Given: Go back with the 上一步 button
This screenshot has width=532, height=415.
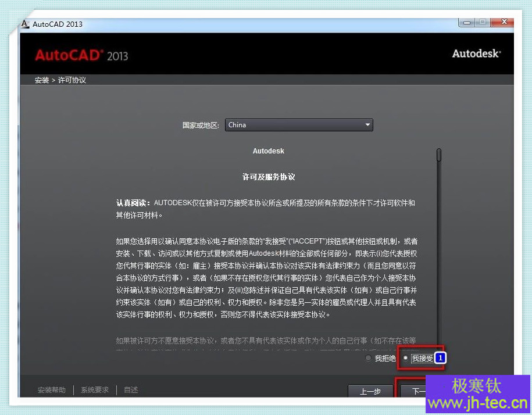Looking at the screenshot, I should click(x=370, y=391).
